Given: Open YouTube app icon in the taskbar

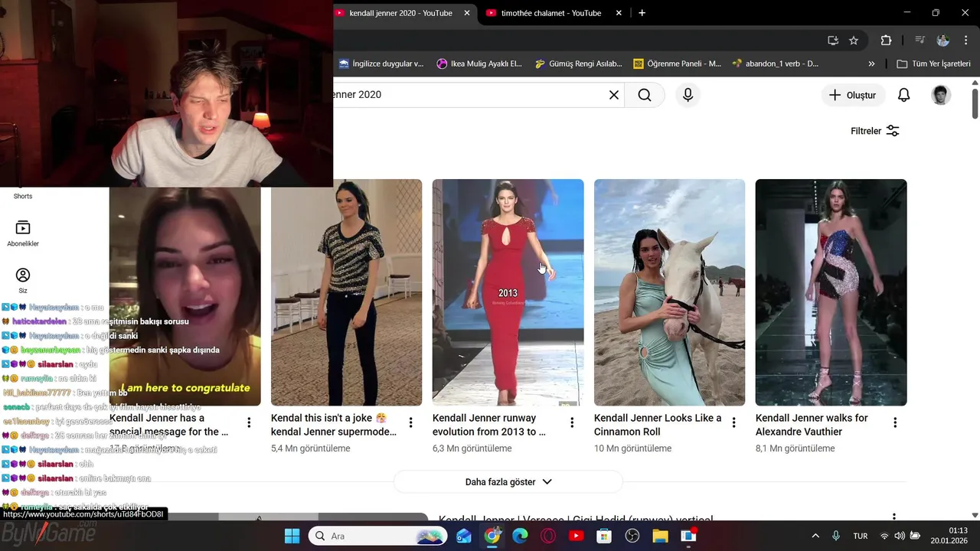Looking at the screenshot, I should [576, 536].
